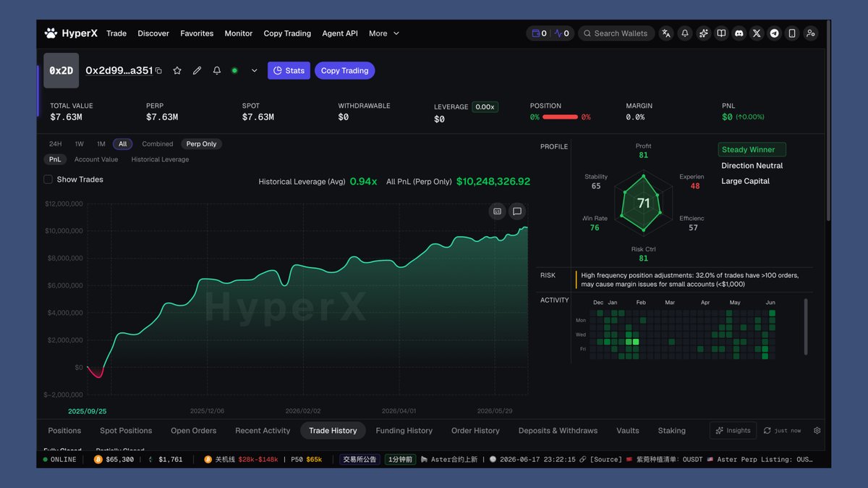Open the Monitor page
This screenshot has width=868, height=488.
pyautogui.click(x=239, y=33)
